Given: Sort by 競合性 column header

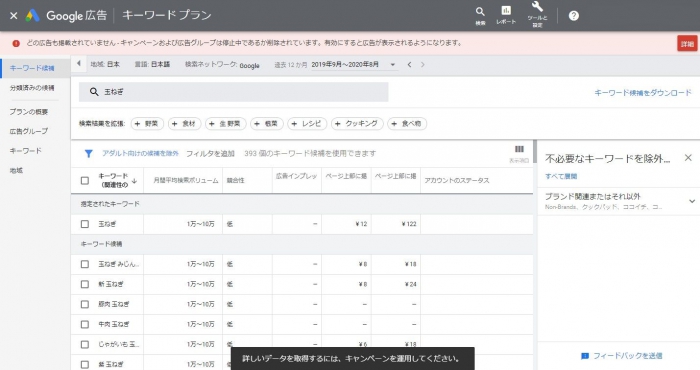Looking at the screenshot, I should [236, 180].
